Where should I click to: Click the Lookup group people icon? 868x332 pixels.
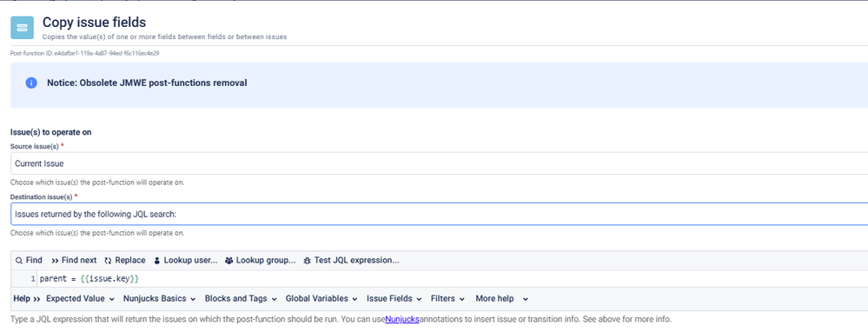229,261
